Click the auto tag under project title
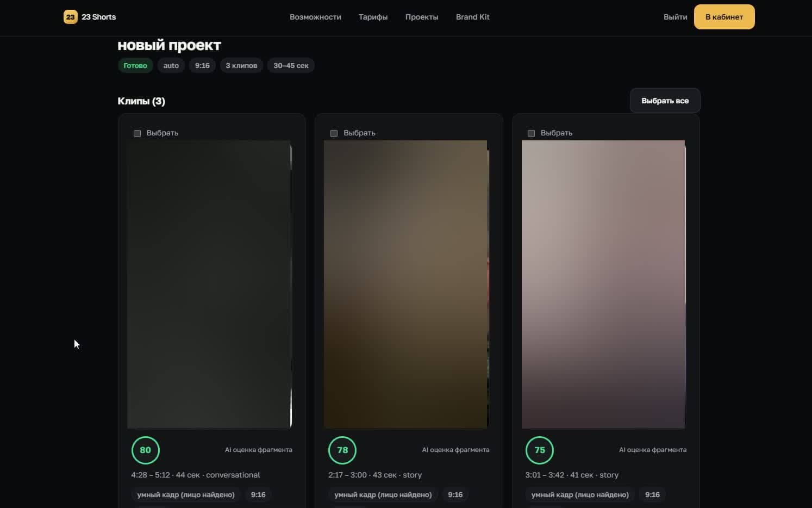The image size is (812, 508). pyautogui.click(x=171, y=65)
